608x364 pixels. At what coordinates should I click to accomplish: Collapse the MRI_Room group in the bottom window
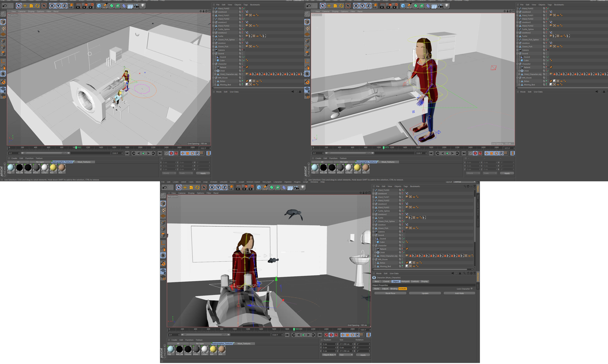[374, 259]
